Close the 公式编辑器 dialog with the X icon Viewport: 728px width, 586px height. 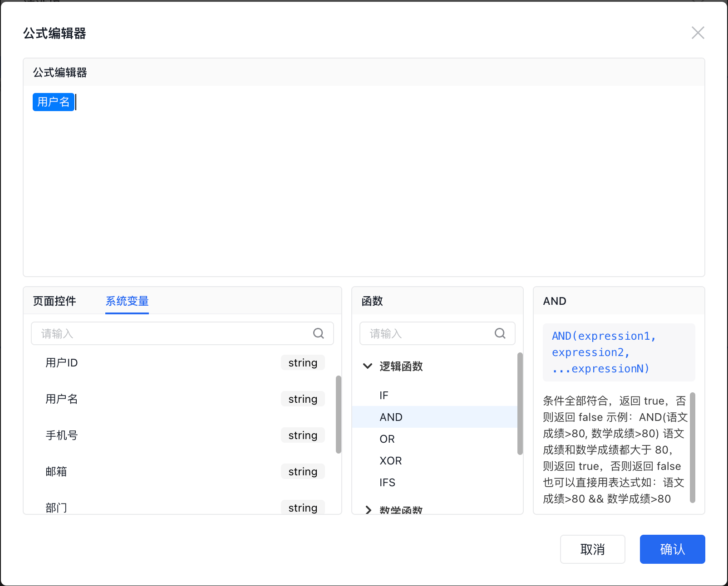698,33
